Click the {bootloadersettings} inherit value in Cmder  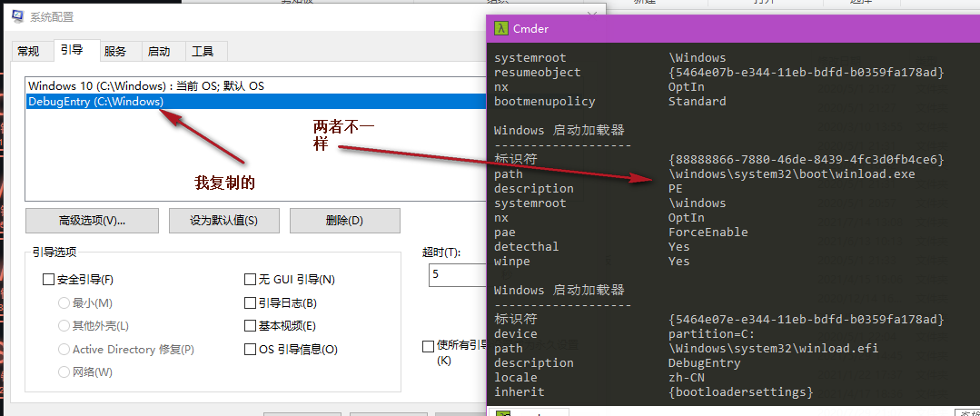tap(740, 392)
